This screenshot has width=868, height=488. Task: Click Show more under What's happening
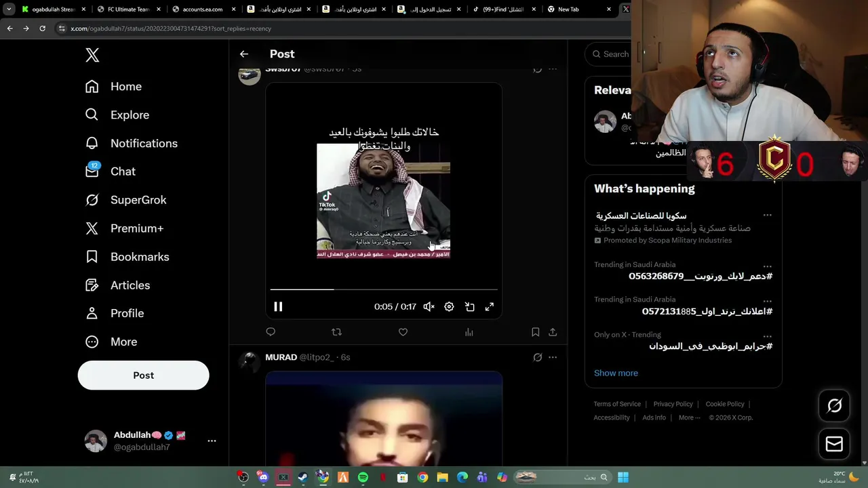point(616,373)
